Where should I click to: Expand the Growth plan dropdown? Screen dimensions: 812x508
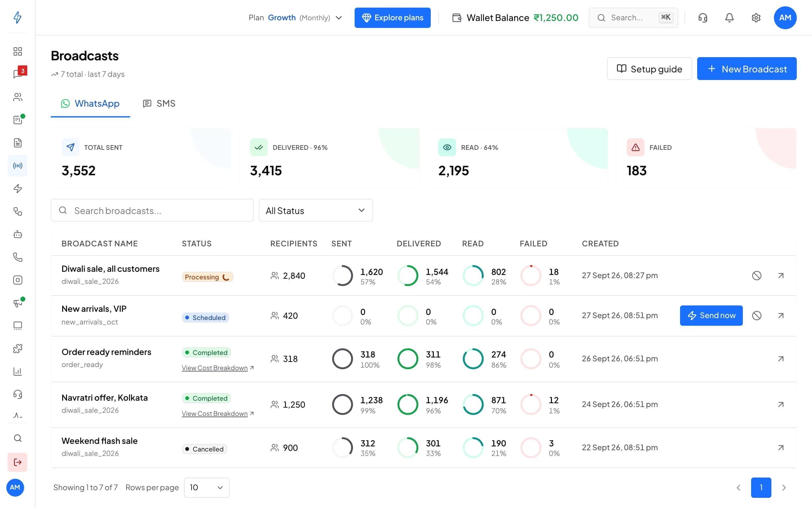tap(295, 18)
